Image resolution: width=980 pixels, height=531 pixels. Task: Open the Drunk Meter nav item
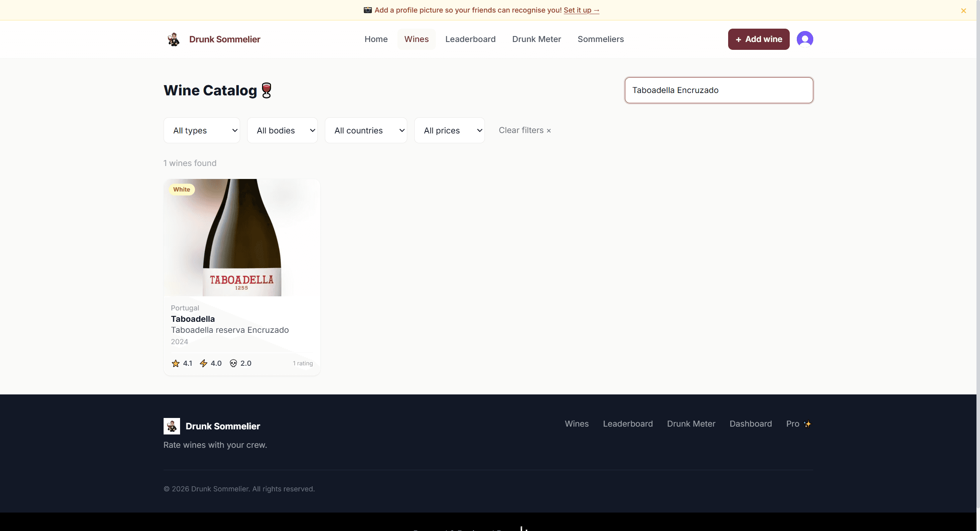[x=536, y=39]
